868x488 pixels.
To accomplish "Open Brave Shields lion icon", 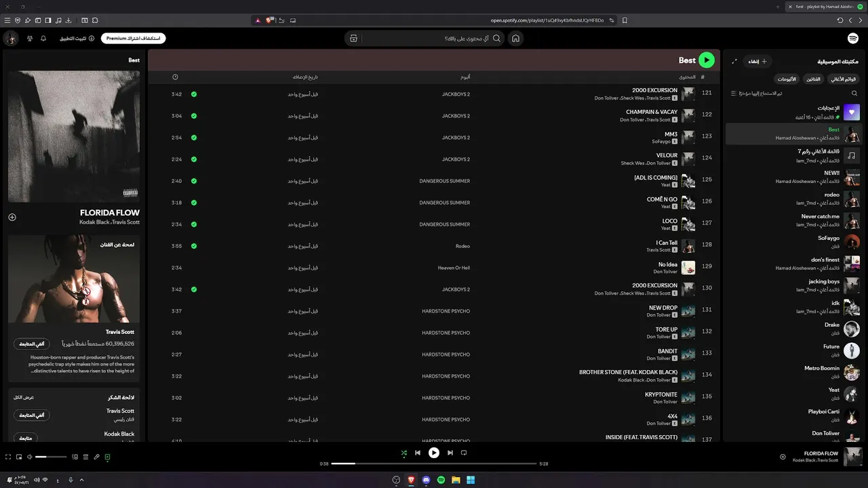I will click(x=269, y=20).
